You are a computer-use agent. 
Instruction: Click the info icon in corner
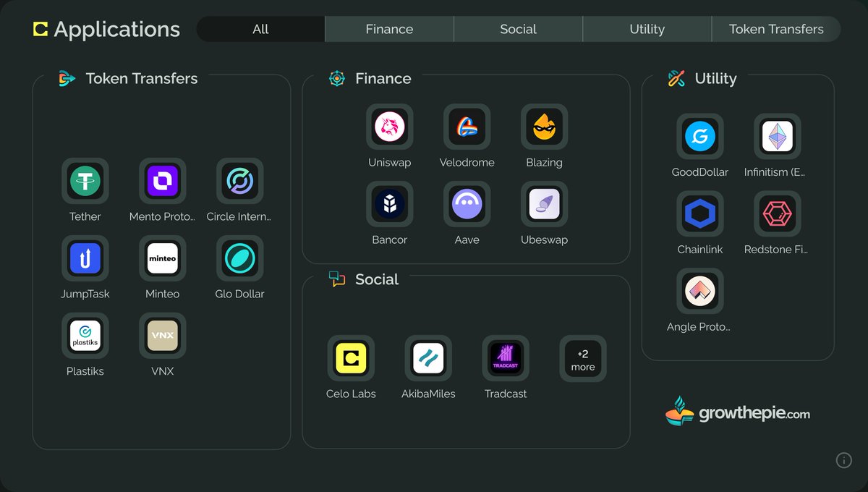pos(843,460)
